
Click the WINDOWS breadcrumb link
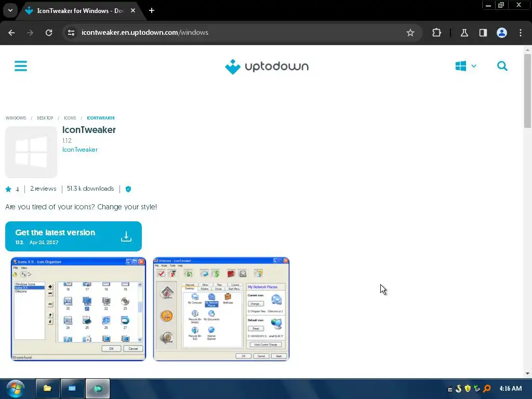tap(16, 118)
